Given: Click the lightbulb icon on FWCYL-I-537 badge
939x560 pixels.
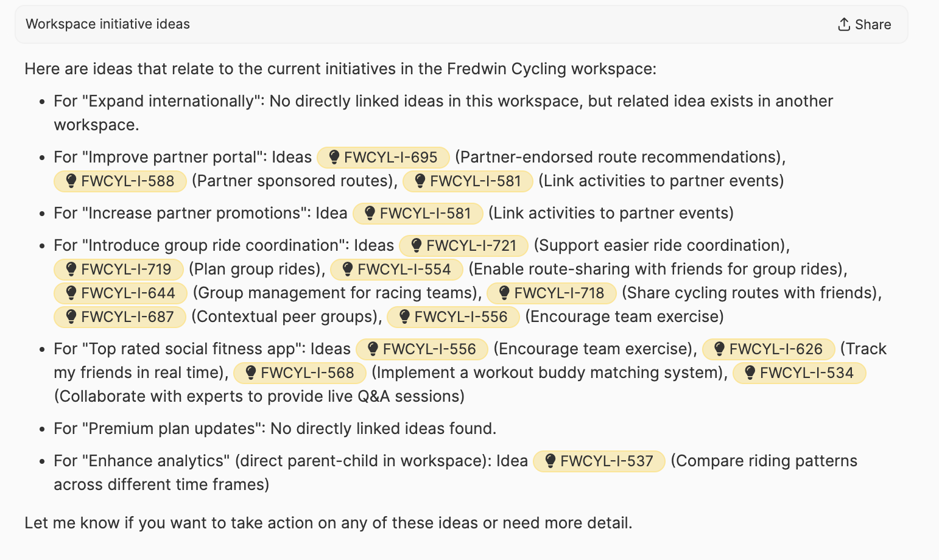Looking at the screenshot, I should click(551, 461).
